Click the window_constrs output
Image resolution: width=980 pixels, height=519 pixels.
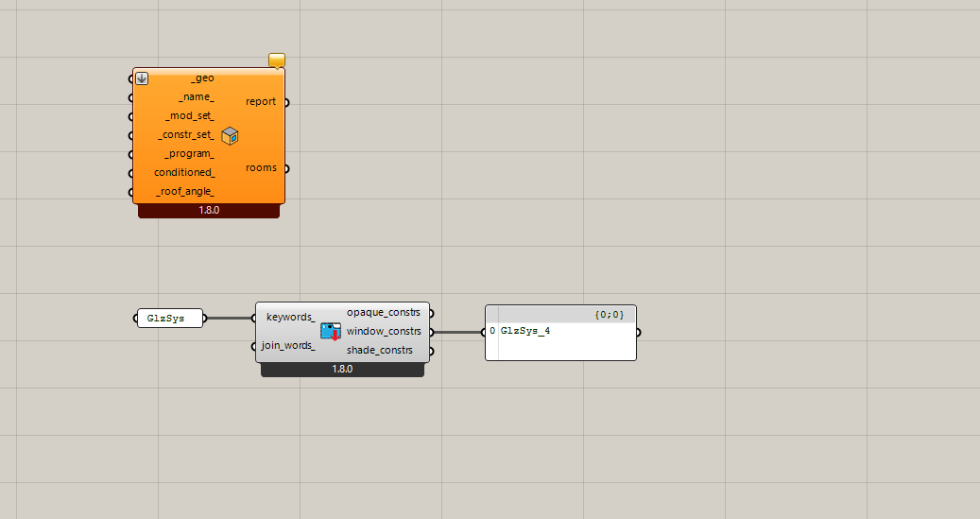[x=384, y=332]
